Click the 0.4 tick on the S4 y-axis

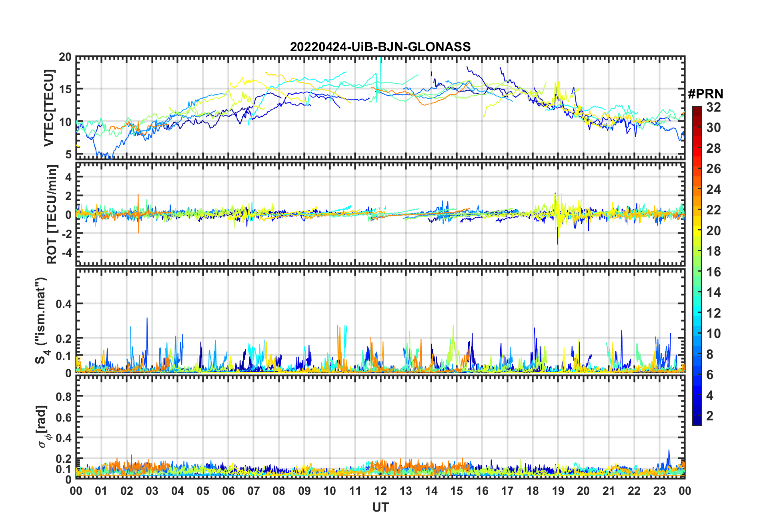point(64,304)
